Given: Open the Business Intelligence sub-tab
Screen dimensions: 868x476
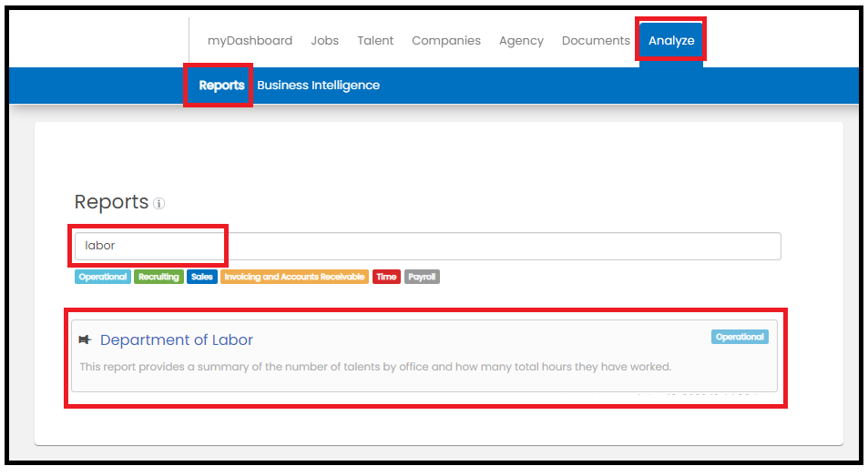Looking at the screenshot, I should 318,86.
